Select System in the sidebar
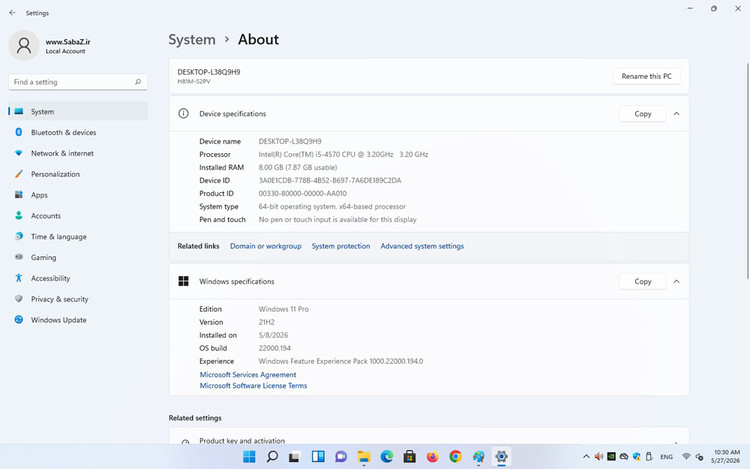The width and height of the screenshot is (750, 469). tap(78, 111)
